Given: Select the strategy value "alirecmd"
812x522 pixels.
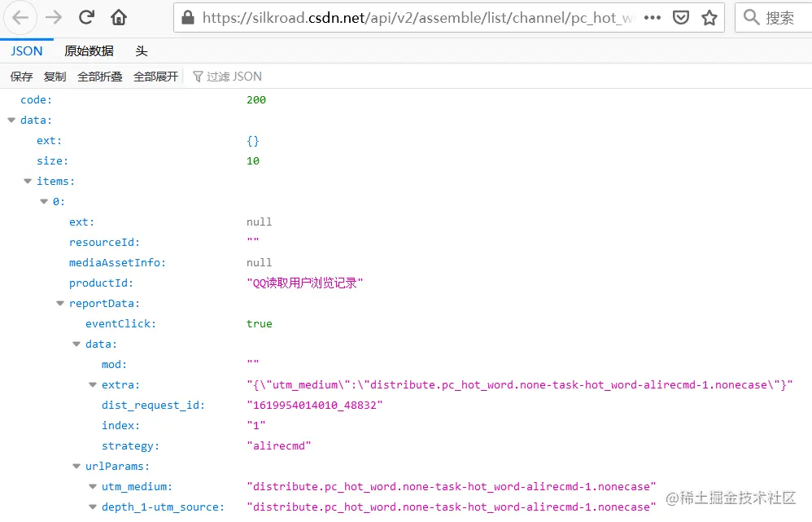Looking at the screenshot, I should (x=279, y=445).
